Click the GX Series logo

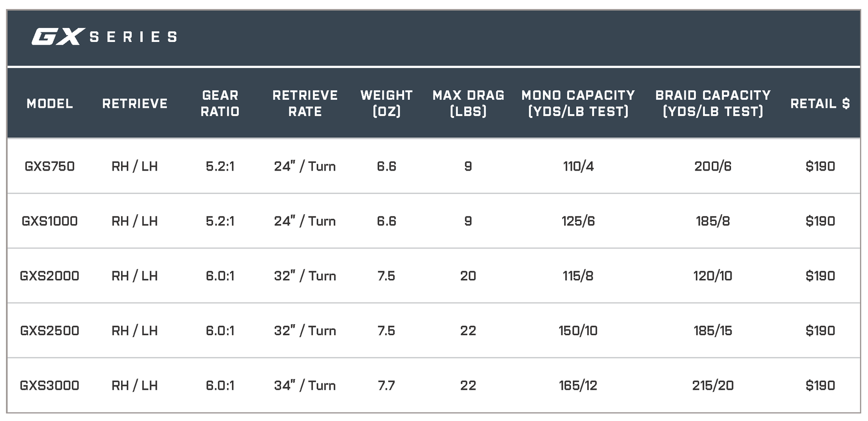pyautogui.click(x=104, y=37)
